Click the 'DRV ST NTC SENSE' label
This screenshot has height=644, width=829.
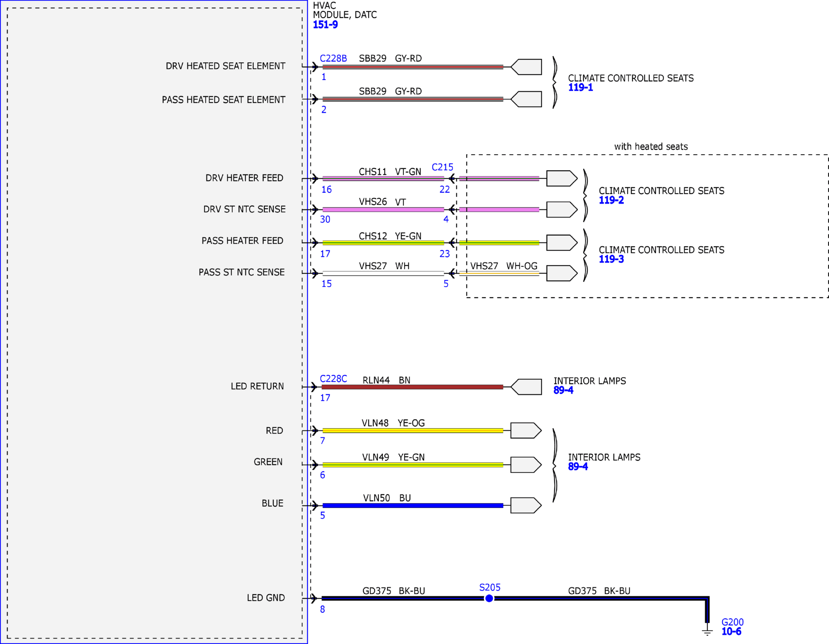click(x=244, y=209)
